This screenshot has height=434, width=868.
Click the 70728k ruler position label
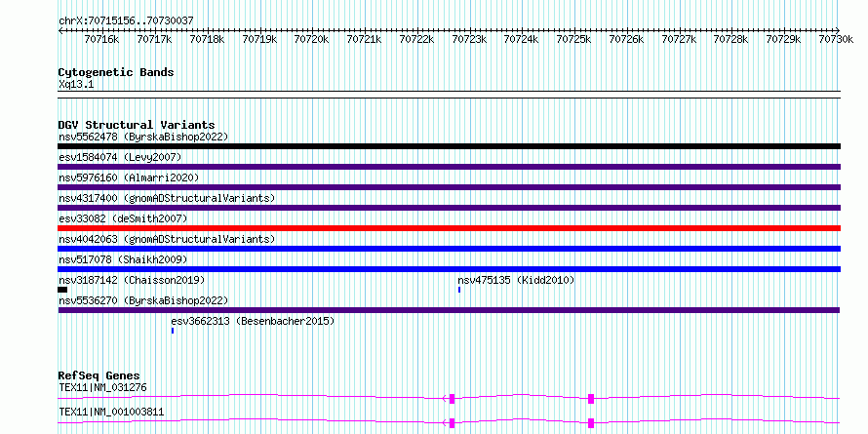[x=730, y=39]
